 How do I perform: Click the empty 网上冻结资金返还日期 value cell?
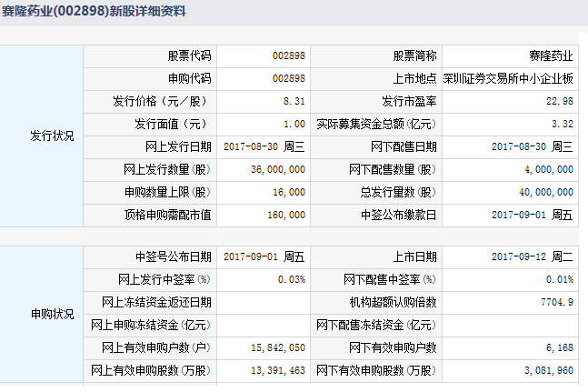[x=264, y=302]
